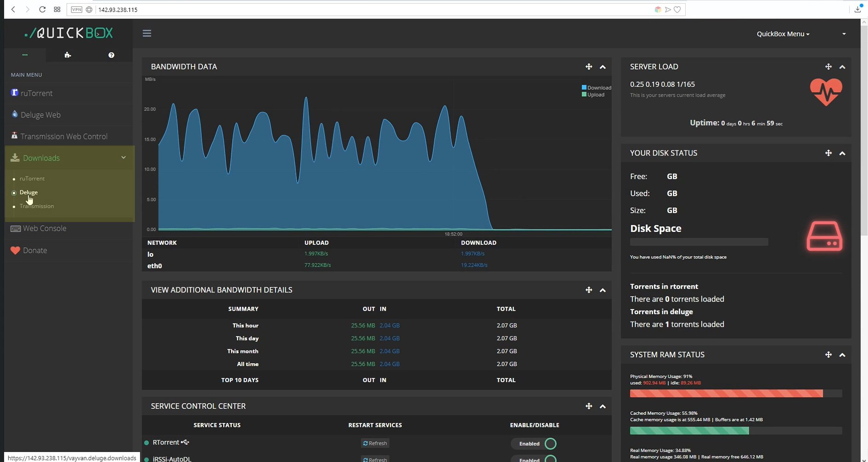Open the QuickBox Menu dropdown
This screenshot has height=462, width=868.
tap(783, 34)
